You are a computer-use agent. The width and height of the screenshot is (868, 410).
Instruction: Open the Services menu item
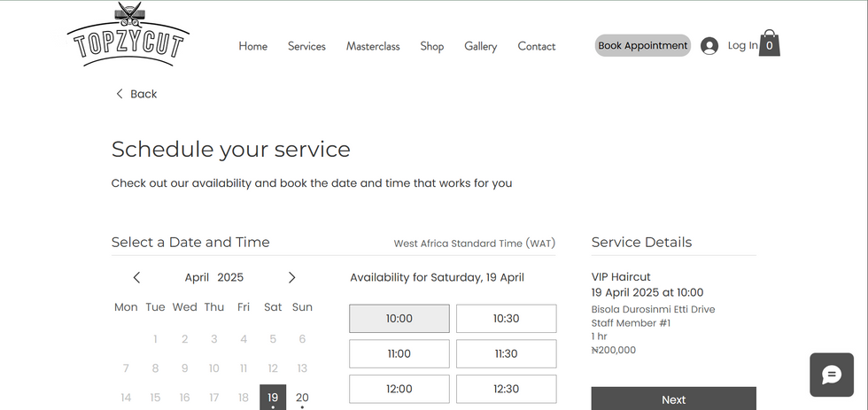coord(306,46)
